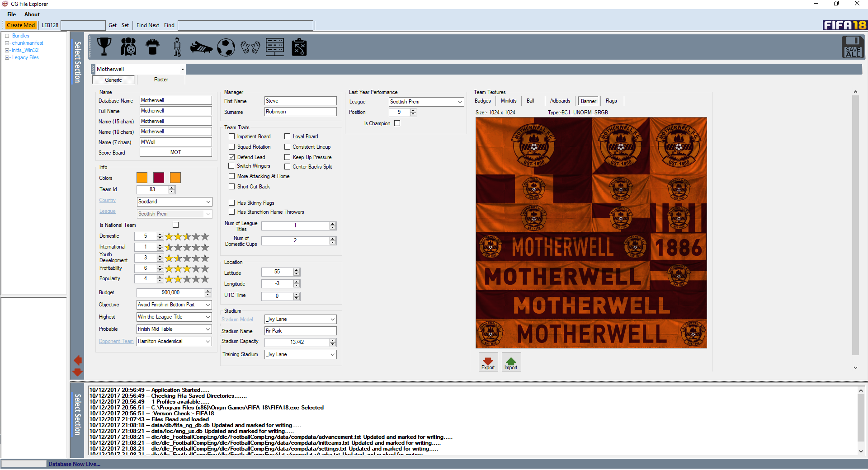Click the first orange team color swatch
Image resolution: width=868 pixels, height=470 pixels.
[142, 178]
